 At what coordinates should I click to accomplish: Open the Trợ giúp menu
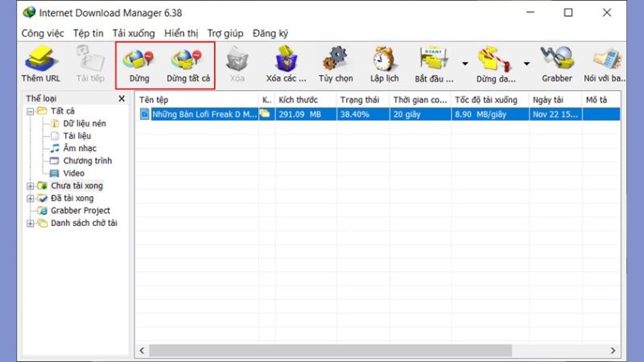[225, 33]
